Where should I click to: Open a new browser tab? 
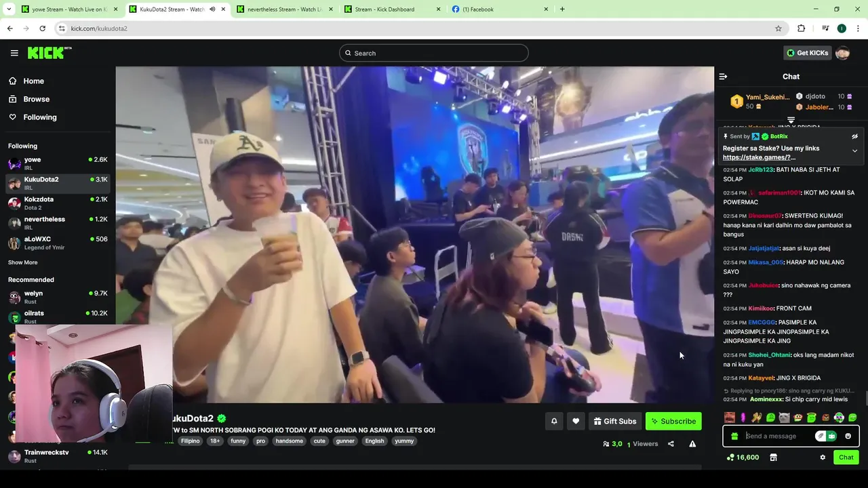coord(562,9)
